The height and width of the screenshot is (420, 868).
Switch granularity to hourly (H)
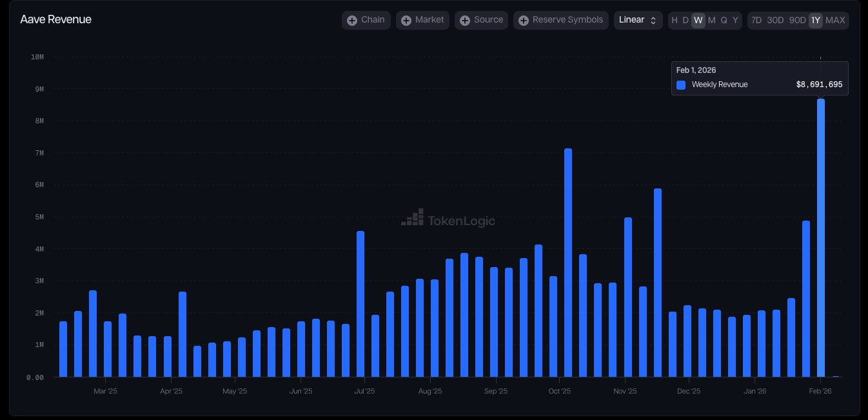pyautogui.click(x=675, y=20)
